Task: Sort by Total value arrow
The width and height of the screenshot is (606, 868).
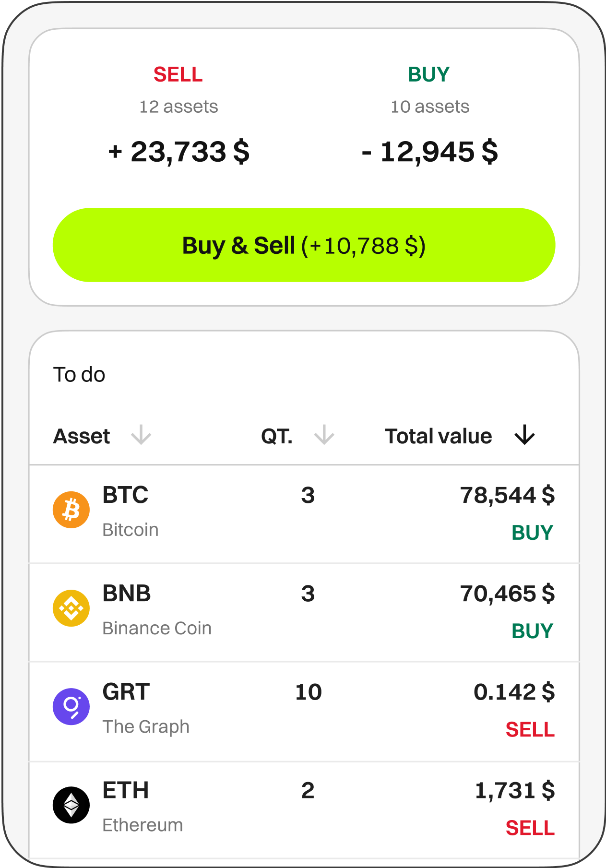Action: coord(524,435)
